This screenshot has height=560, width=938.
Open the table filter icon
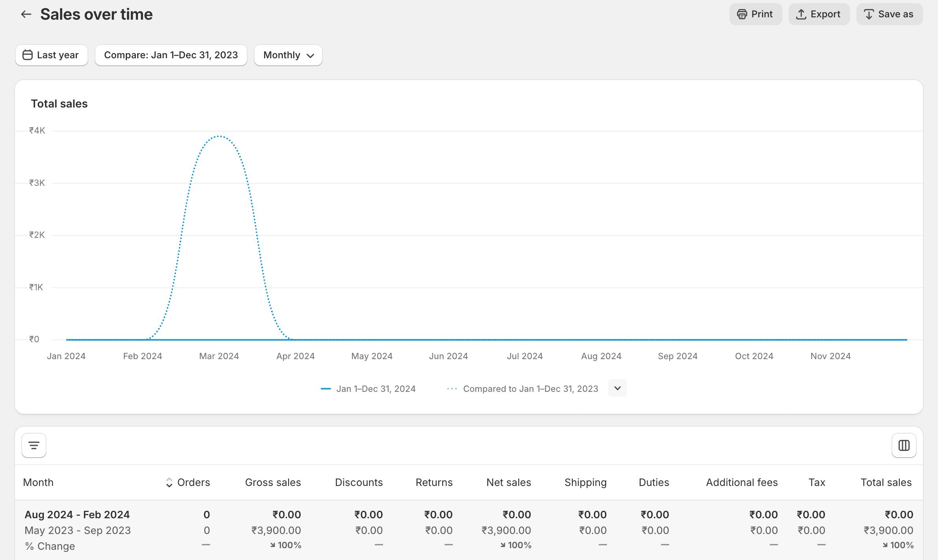[34, 445]
